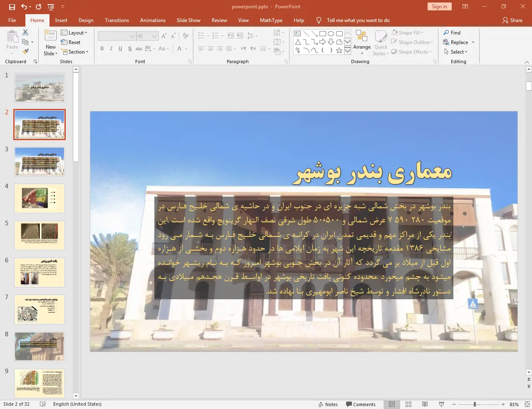The image size is (532, 409).
Task: Open the Shape Fill dropdown
Action: point(407,32)
